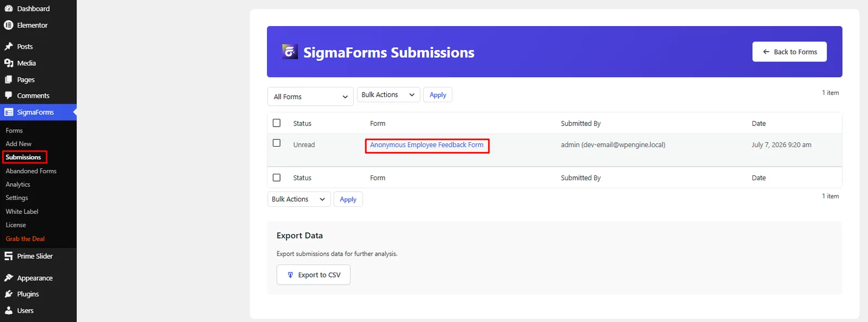Open the Plugins menu

point(28,294)
